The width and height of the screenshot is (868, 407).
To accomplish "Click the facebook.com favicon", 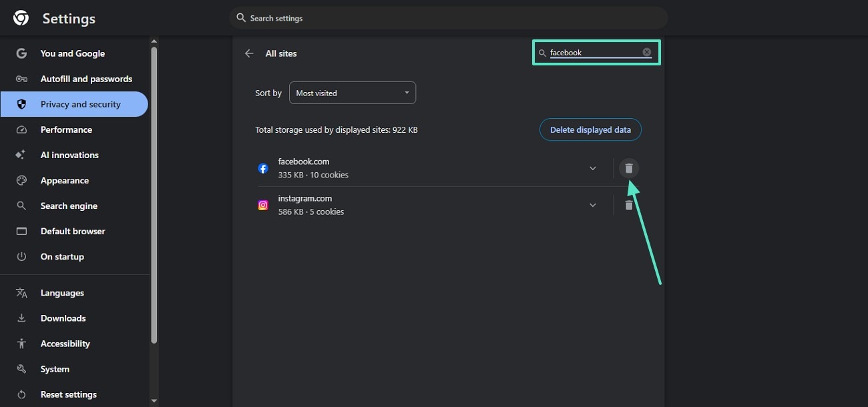I will [x=263, y=169].
